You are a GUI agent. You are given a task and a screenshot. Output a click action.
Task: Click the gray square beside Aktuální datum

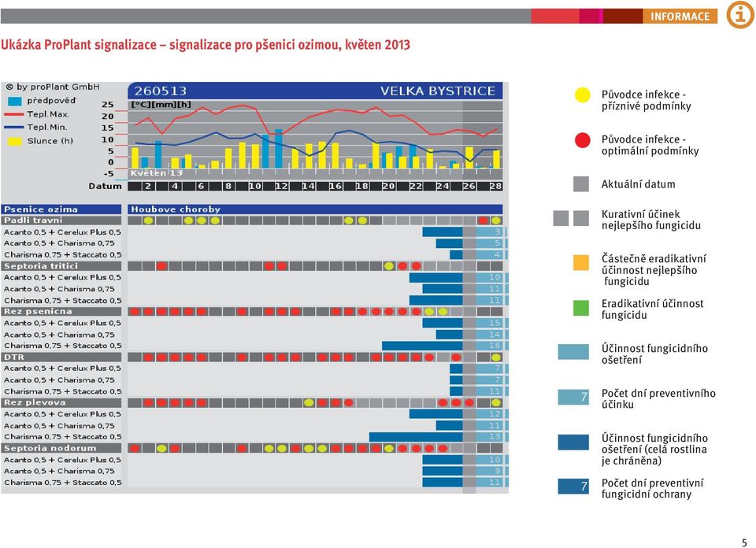[x=581, y=184]
